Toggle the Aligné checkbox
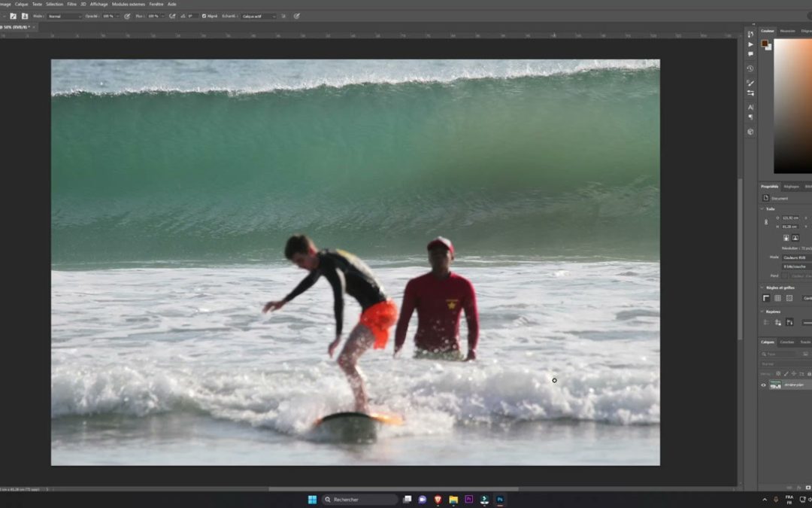This screenshot has height=508, width=812. (x=204, y=16)
